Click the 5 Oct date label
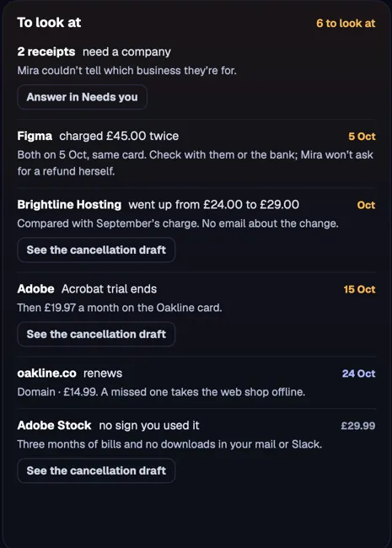Viewport: 392px width, 548px height. [362, 137]
